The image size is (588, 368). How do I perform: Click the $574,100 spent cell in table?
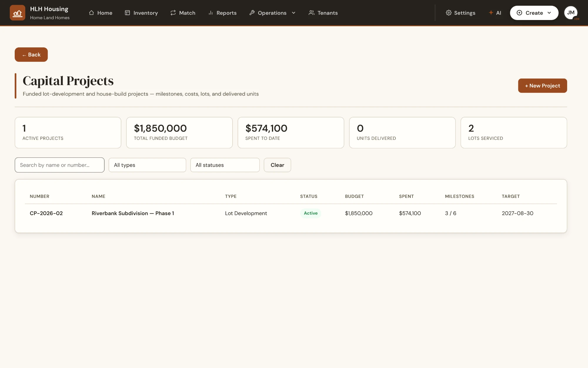(410, 213)
